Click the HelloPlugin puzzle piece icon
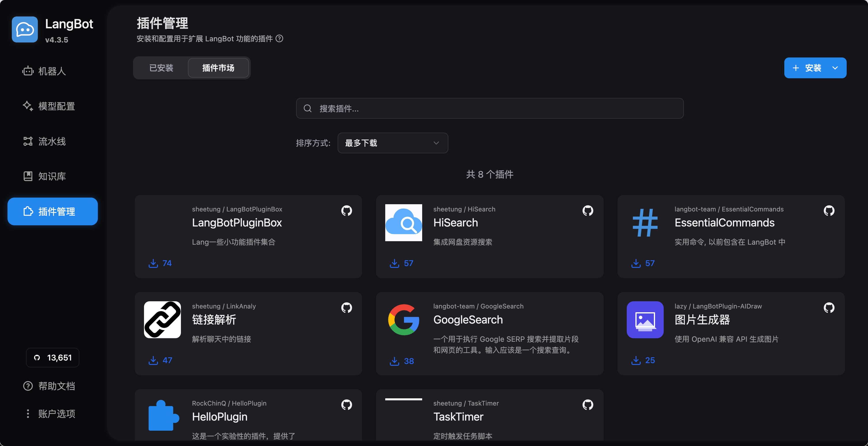The image size is (868, 446). tap(163, 415)
